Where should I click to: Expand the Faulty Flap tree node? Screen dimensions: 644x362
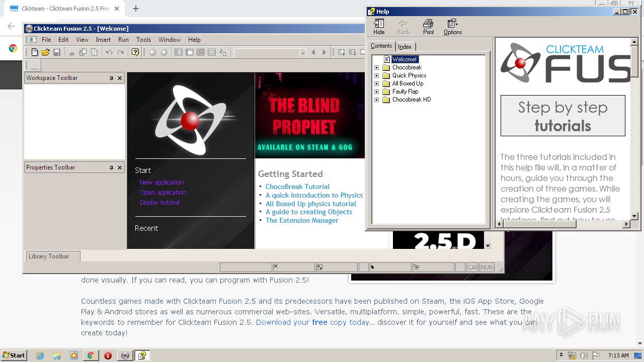376,92
